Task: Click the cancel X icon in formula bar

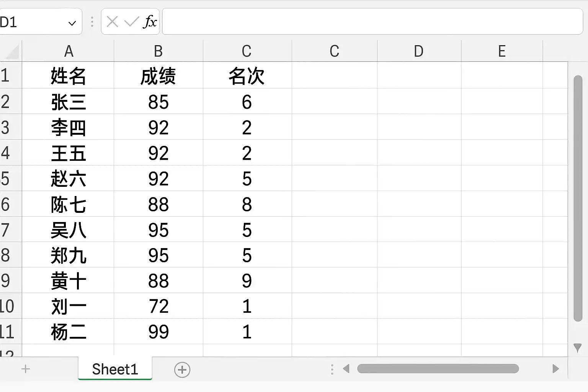Action: [112, 22]
